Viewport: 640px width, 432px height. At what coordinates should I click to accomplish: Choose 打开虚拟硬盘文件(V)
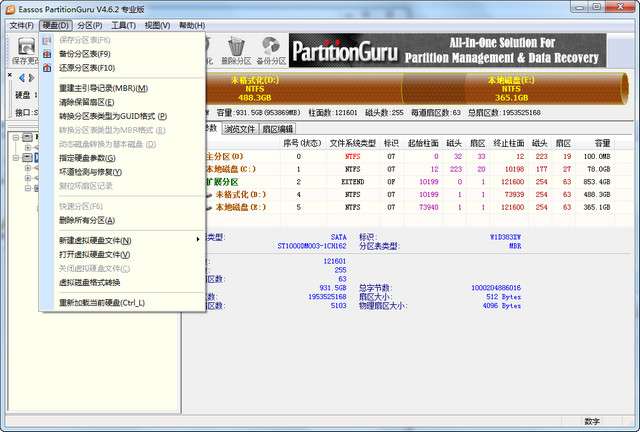[122, 254]
